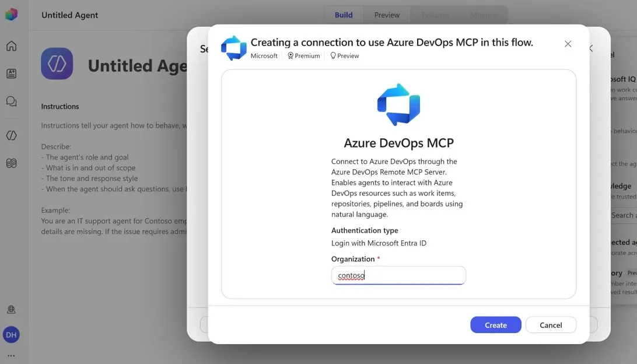
Task: Click the Preview lightbulb badge
Action: click(x=345, y=55)
